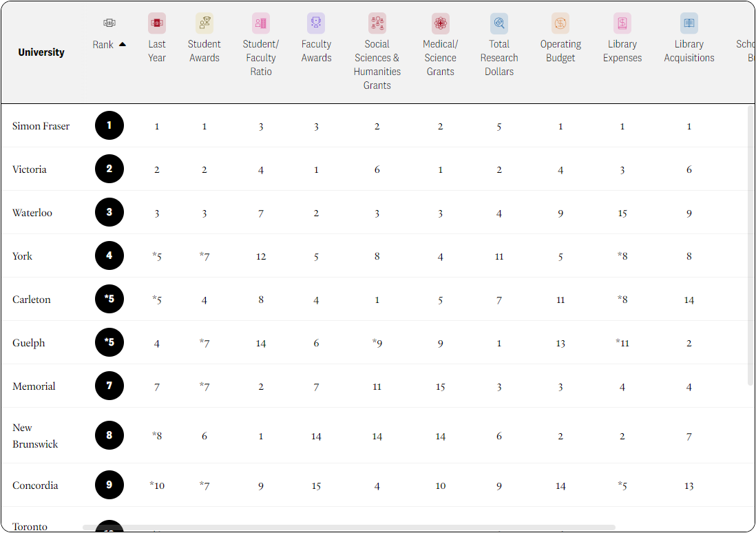Click Carleton's *5 rank badge

pyautogui.click(x=109, y=299)
